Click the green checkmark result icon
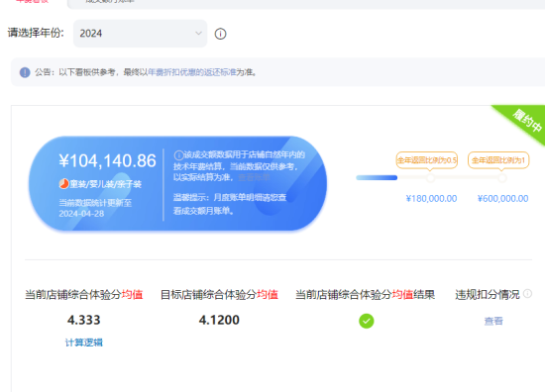 point(367,321)
